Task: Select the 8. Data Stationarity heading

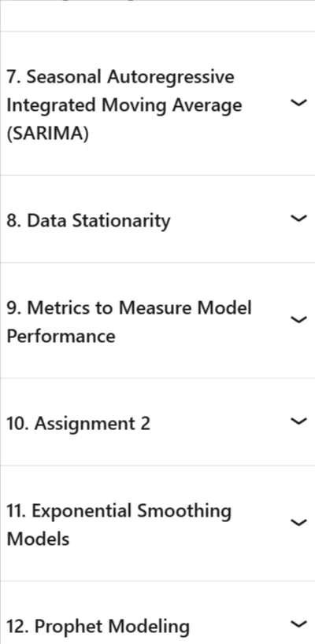Action: [x=88, y=220]
